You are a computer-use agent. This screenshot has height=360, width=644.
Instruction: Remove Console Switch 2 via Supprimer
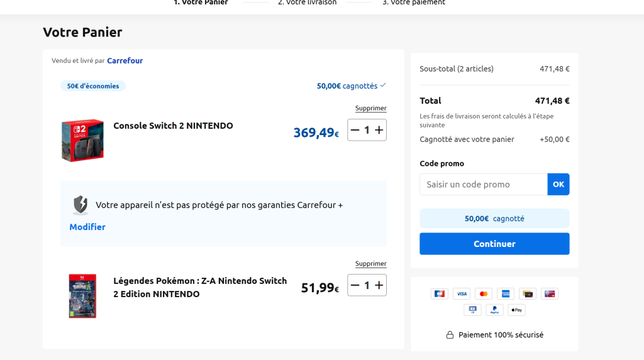pos(370,109)
